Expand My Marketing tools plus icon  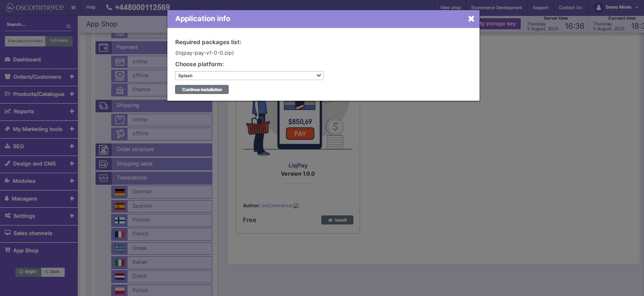[72, 129]
